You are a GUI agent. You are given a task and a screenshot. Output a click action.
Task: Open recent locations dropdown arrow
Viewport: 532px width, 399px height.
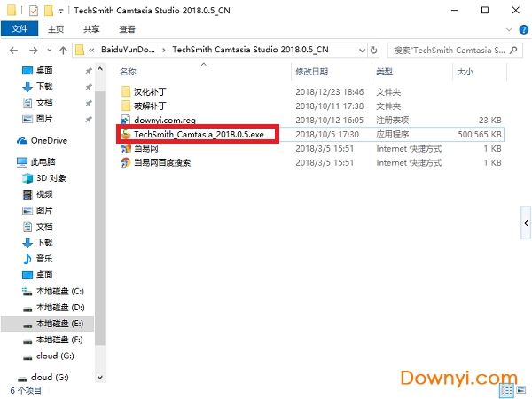point(49,51)
